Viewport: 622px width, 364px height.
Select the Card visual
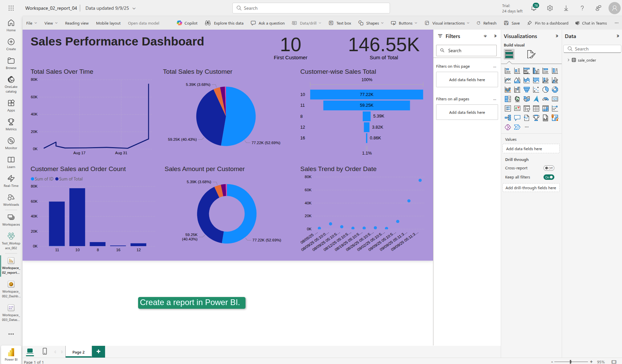click(x=555, y=99)
